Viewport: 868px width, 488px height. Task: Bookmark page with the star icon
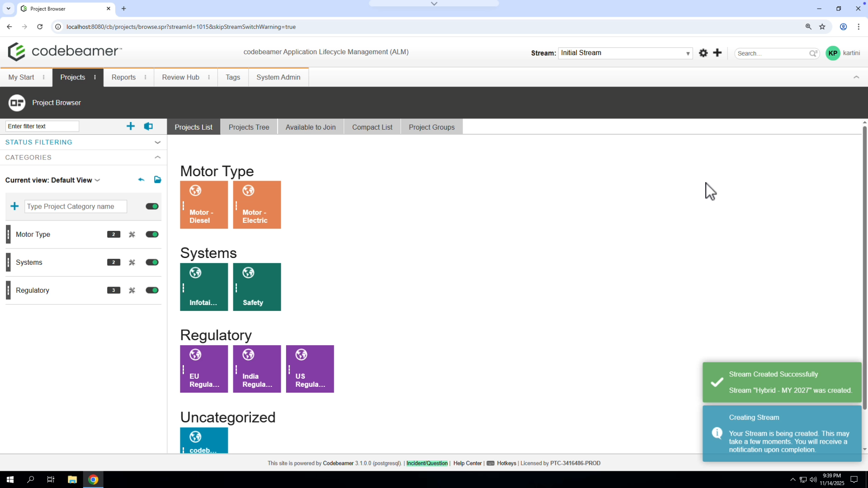click(822, 27)
